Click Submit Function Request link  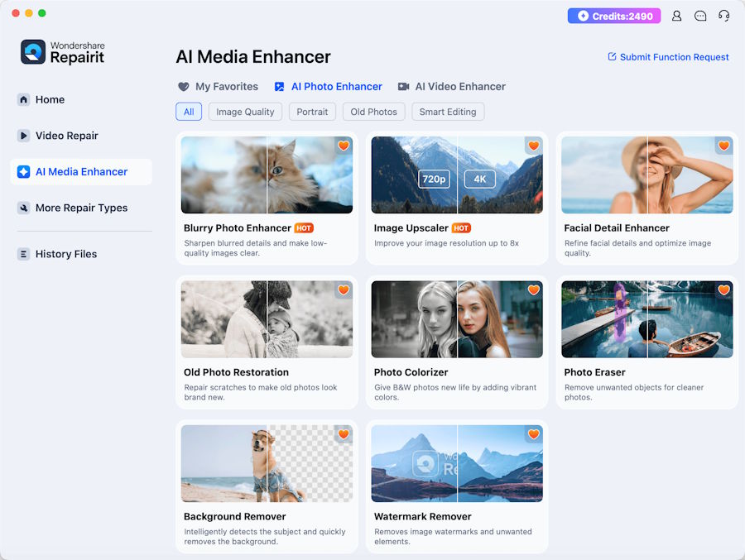(668, 57)
